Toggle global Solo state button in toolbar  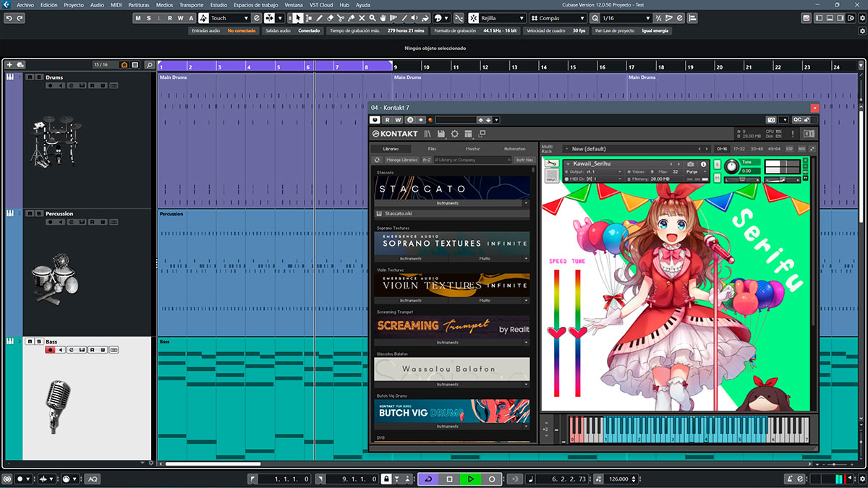click(148, 18)
